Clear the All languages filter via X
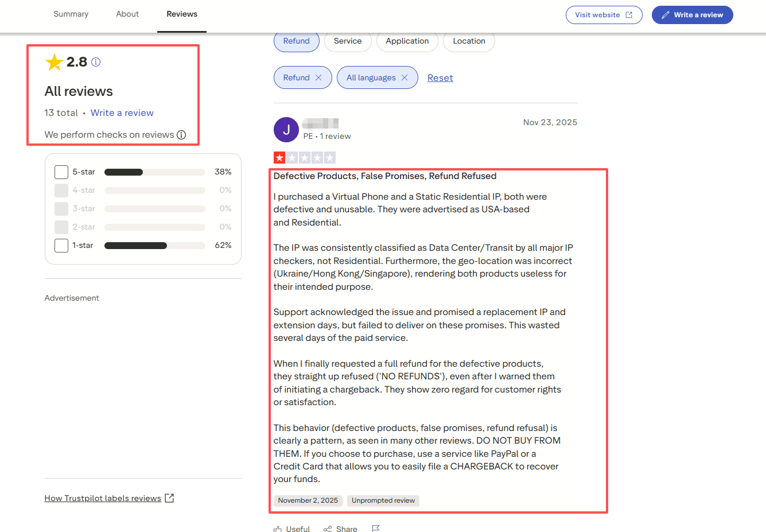 coord(405,77)
